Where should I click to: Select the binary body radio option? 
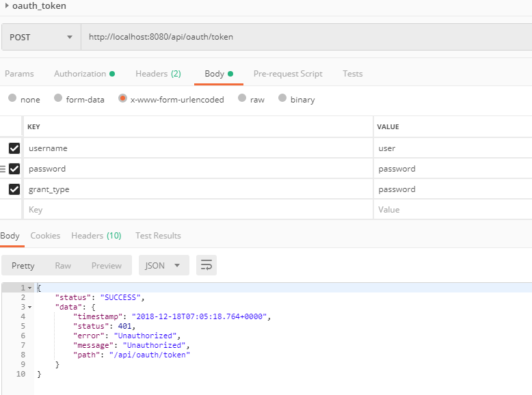(282, 98)
